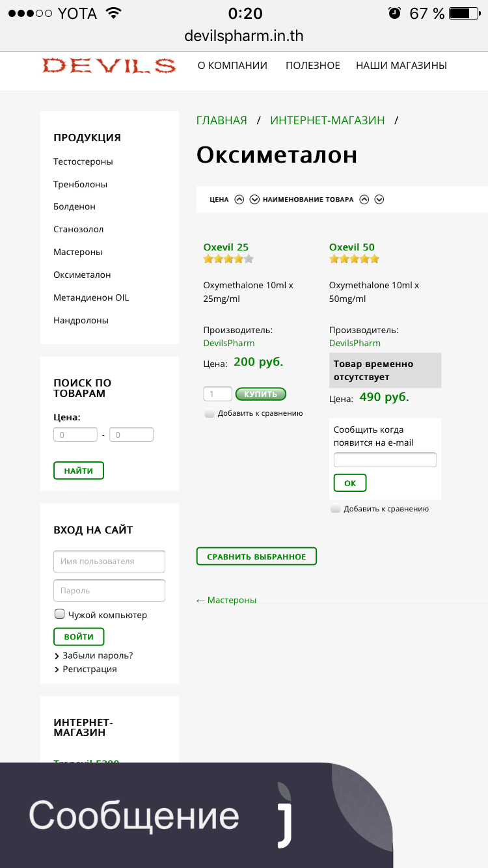The image size is (488, 868).
Task: Check Добавить к сравнению for Oxevil 50
Action: pyautogui.click(x=336, y=509)
